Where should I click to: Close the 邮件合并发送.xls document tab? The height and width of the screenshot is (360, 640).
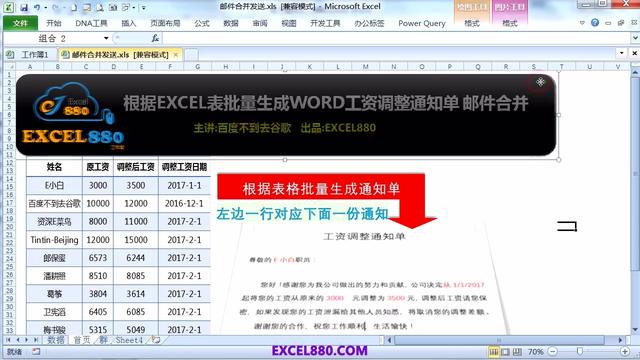[x=176, y=55]
